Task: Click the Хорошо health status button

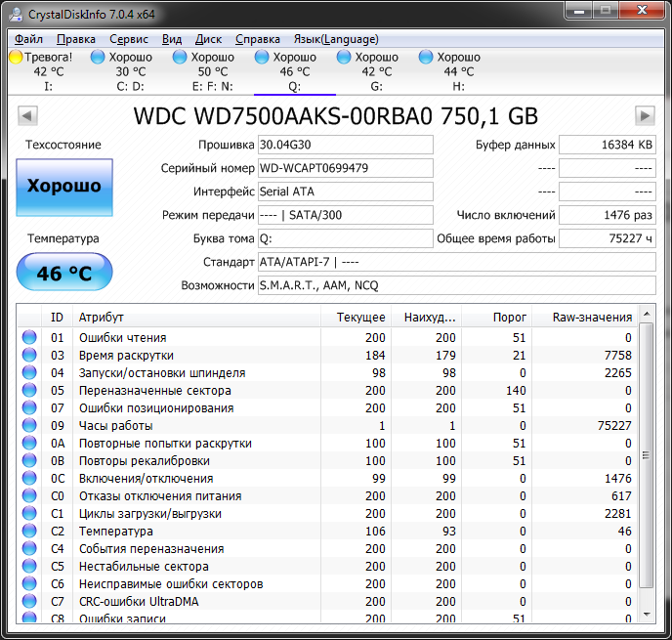Action: pos(64,188)
